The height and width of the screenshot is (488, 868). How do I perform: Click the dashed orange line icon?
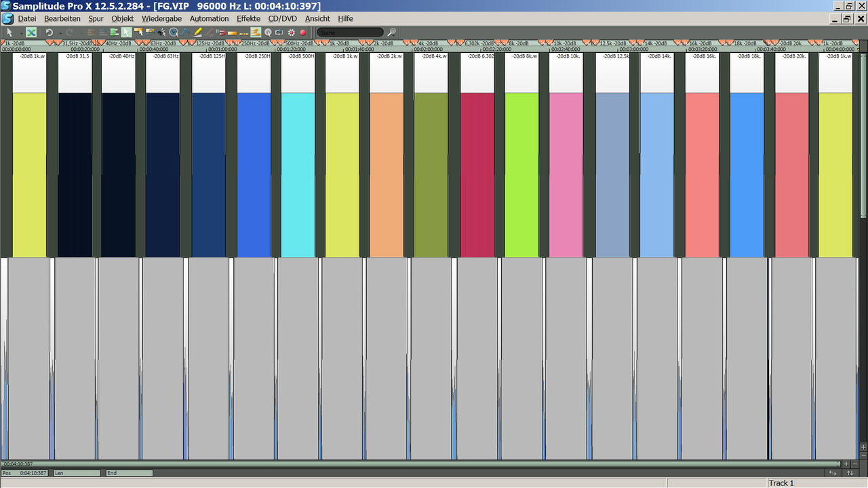[244, 33]
